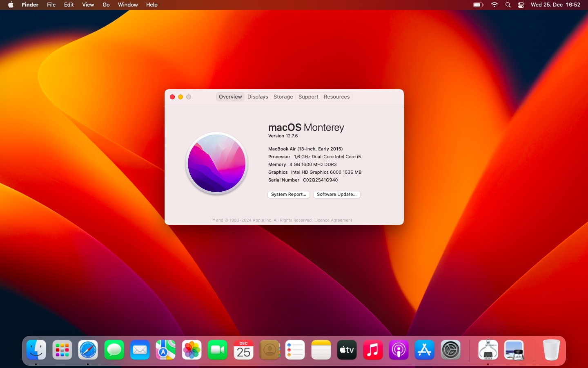Click serial number C02Q2S41G940

(x=321, y=180)
